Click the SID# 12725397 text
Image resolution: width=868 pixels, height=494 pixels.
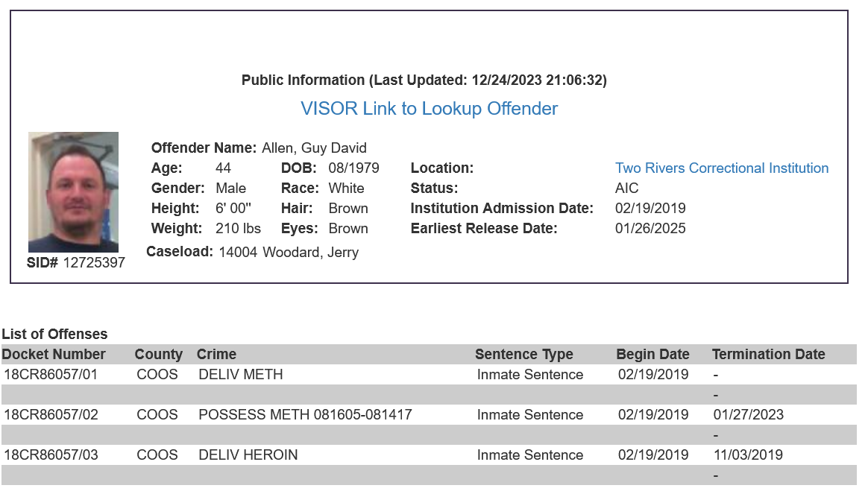[x=76, y=262]
